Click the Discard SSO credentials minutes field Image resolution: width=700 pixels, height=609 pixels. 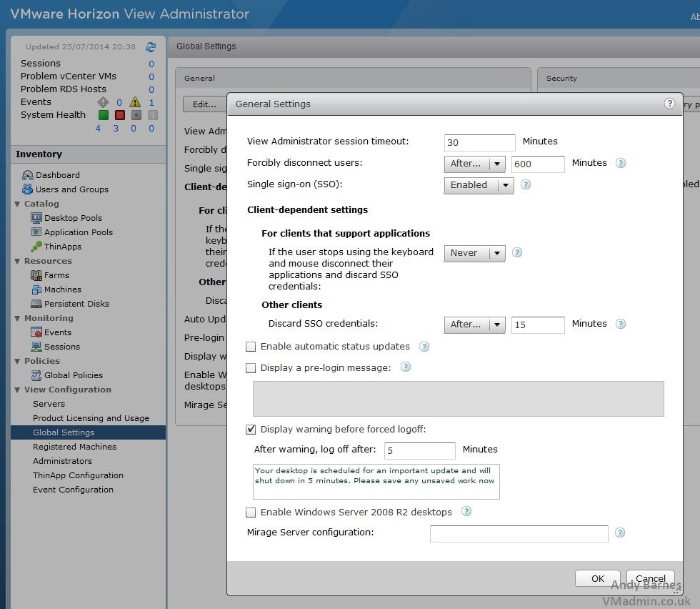point(537,325)
